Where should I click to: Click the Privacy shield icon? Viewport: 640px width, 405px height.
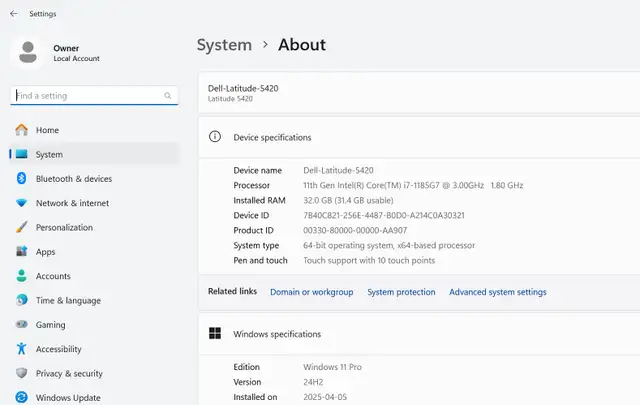[x=21, y=373]
